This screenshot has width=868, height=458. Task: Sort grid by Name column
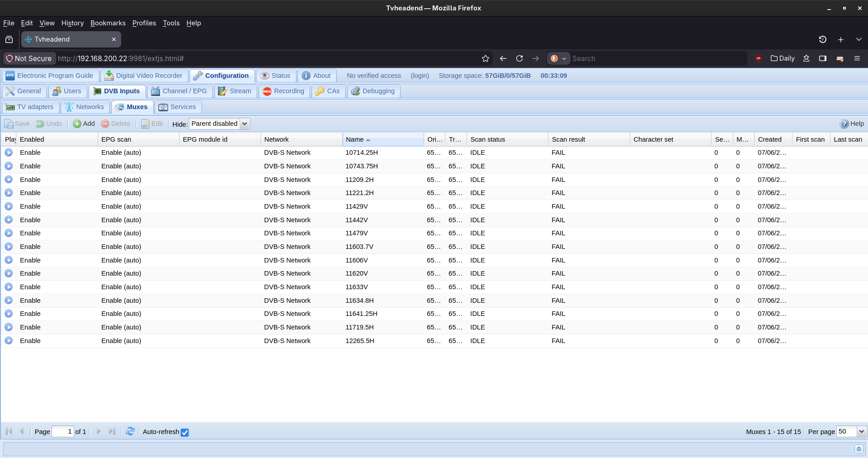point(382,139)
